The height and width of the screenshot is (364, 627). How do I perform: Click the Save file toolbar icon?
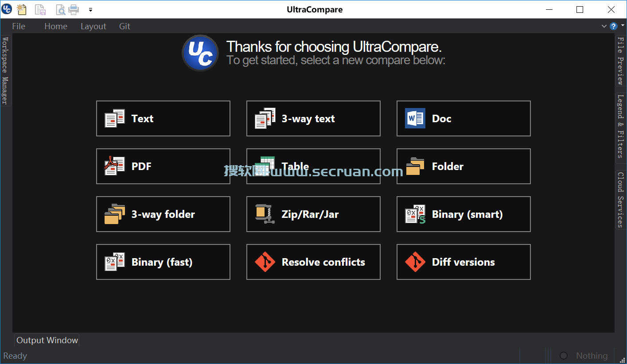pos(40,9)
